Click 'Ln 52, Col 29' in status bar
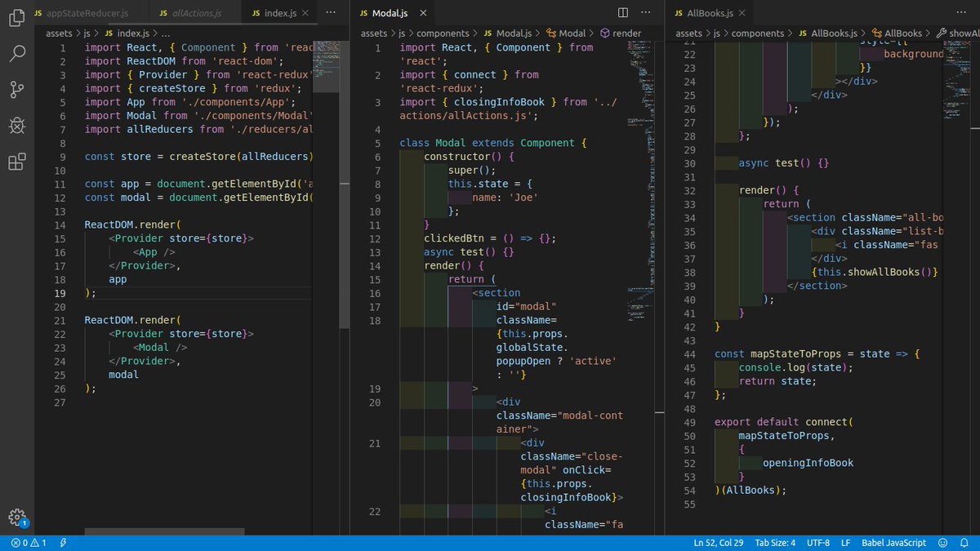This screenshot has width=980, height=551. click(x=720, y=543)
